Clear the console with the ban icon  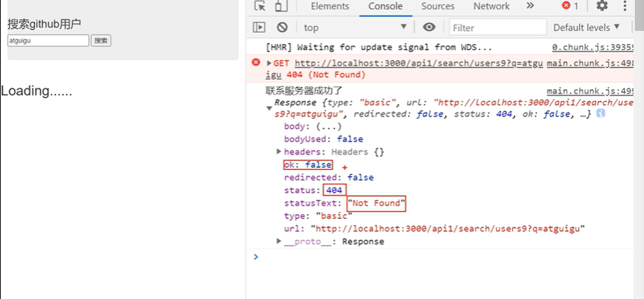pyautogui.click(x=282, y=27)
